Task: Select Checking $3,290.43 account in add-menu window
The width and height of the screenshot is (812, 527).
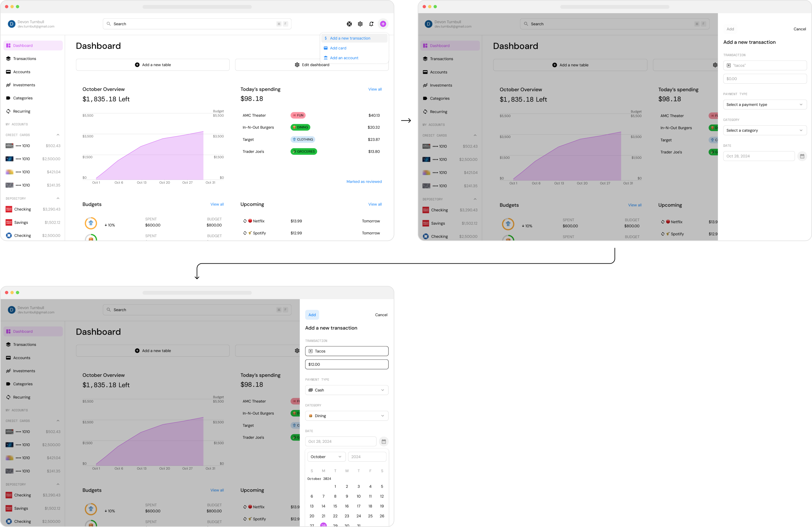Action: pyautogui.click(x=33, y=209)
